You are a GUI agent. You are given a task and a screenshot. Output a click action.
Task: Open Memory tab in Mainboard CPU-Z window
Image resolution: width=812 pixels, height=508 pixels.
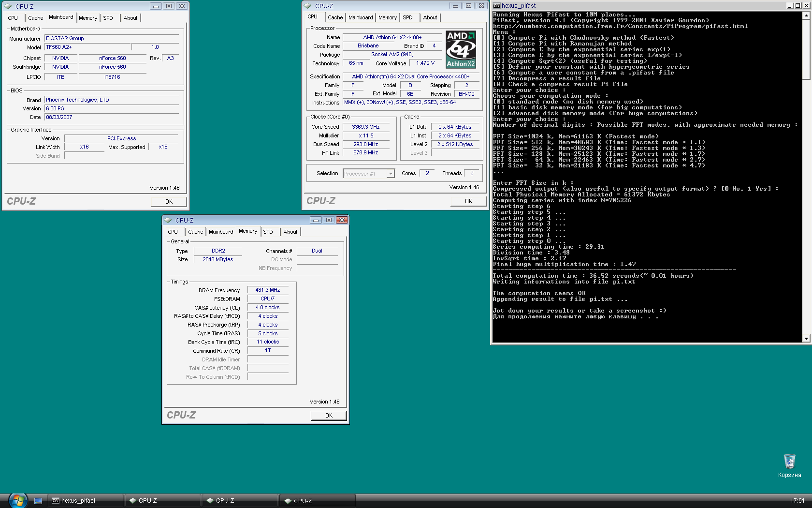point(88,18)
